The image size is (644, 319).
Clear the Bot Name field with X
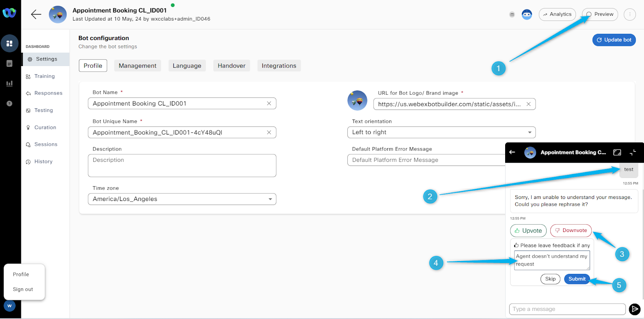tap(269, 104)
